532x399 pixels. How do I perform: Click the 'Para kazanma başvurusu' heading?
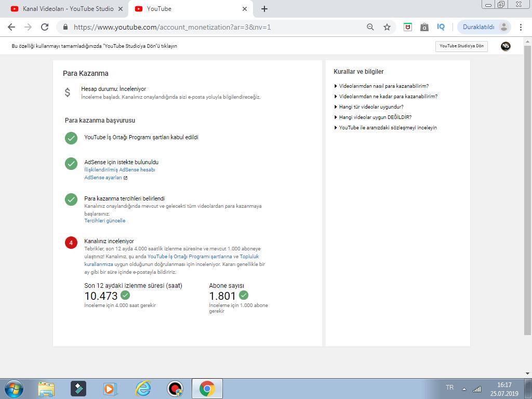pyautogui.click(x=100, y=121)
